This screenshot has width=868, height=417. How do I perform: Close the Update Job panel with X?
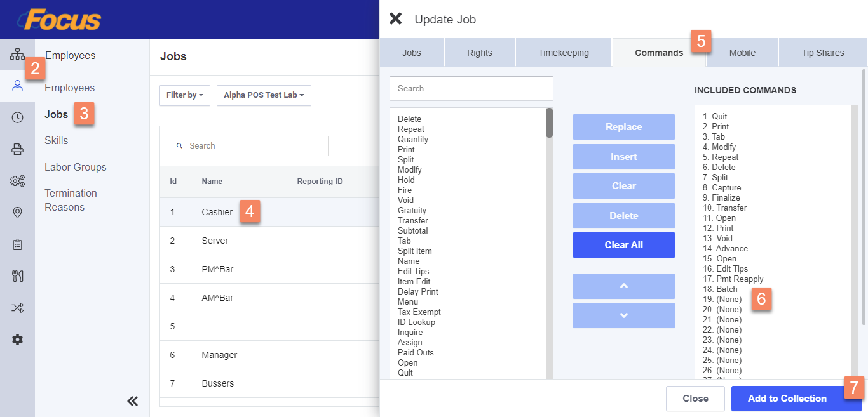(395, 18)
